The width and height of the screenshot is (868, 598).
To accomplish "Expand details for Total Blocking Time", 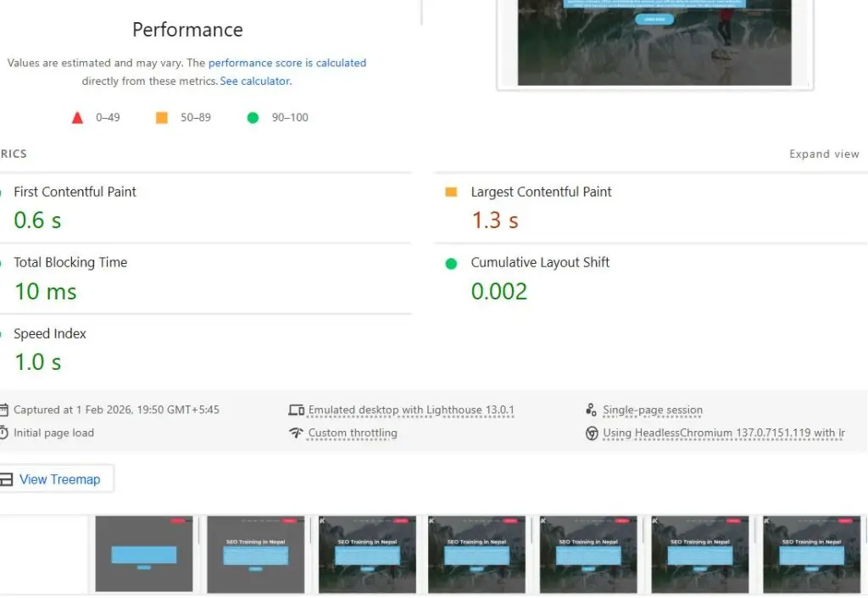I will 70,262.
